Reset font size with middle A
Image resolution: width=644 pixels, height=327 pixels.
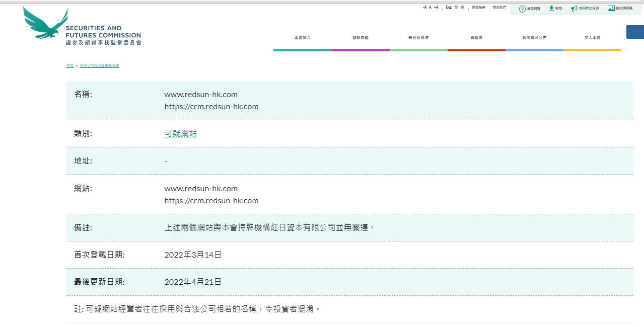430,8
